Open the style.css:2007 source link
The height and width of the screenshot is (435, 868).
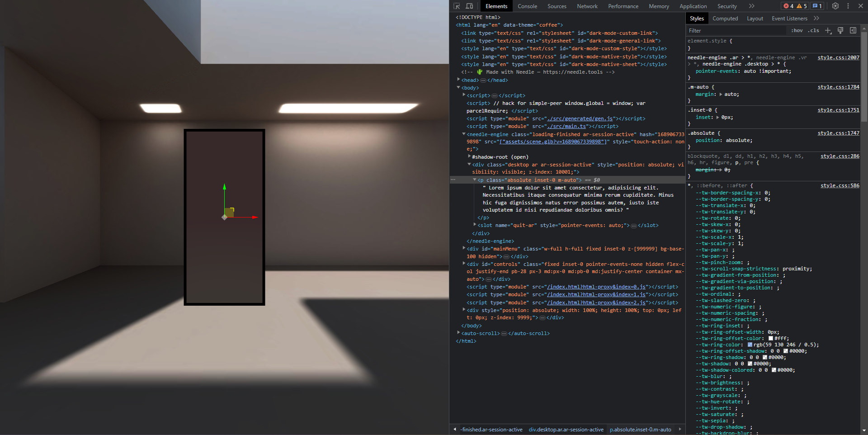[x=838, y=57]
